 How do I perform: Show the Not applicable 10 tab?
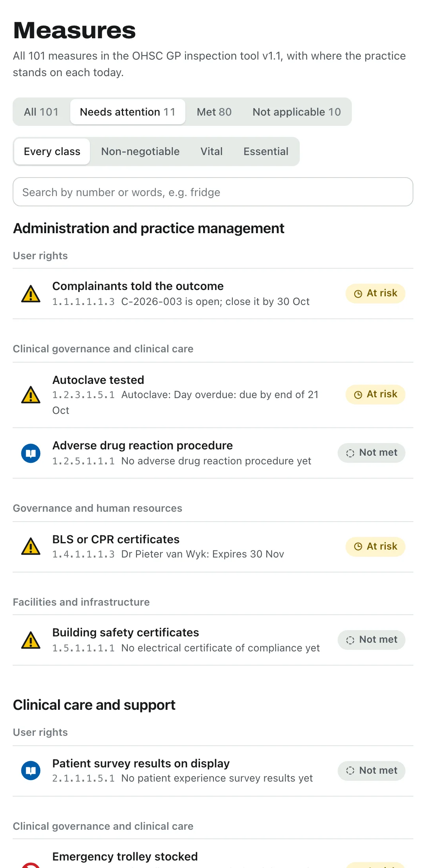pyautogui.click(x=297, y=112)
